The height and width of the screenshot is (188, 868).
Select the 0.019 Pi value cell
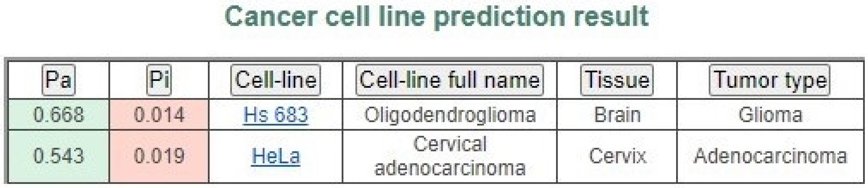tap(159, 156)
